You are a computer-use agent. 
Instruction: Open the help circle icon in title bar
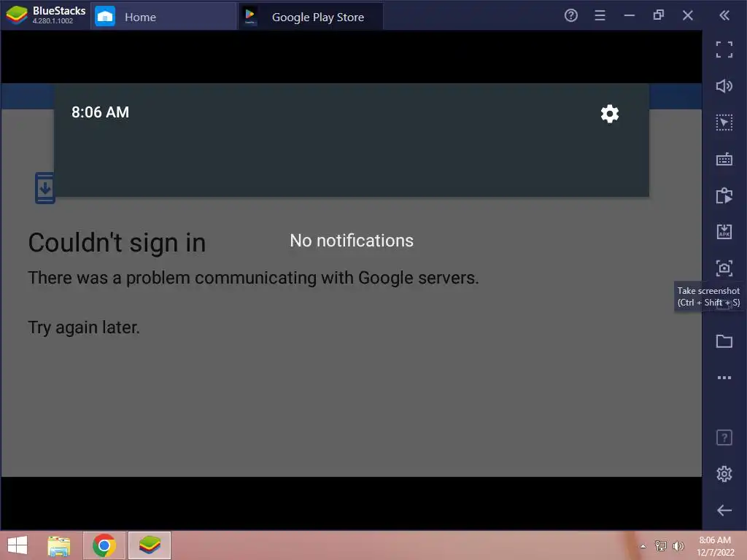coord(570,16)
